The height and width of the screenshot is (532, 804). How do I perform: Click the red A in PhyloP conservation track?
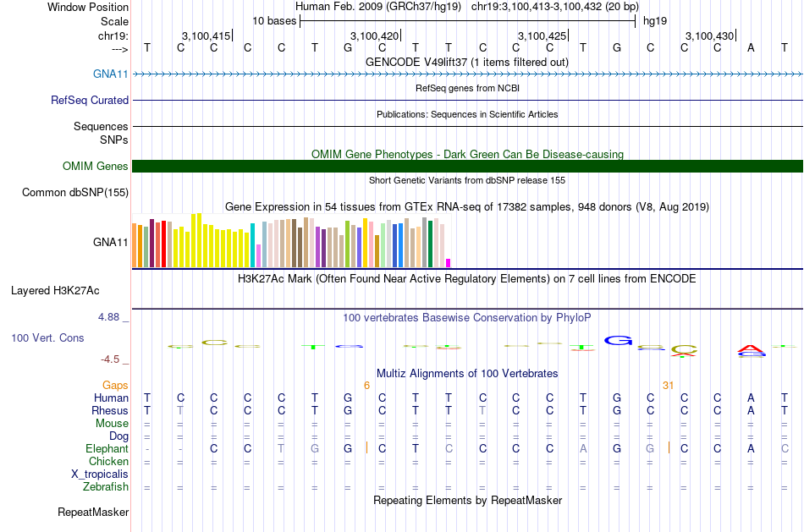click(x=749, y=348)
